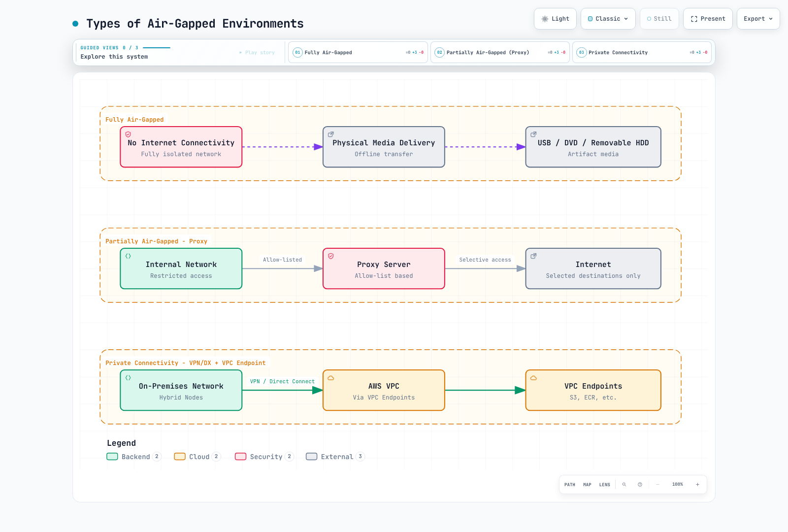The height and width of the screenshot is (532, 788).
Task: Click the 100% zoom level value
Action: [x=678, y=485]
